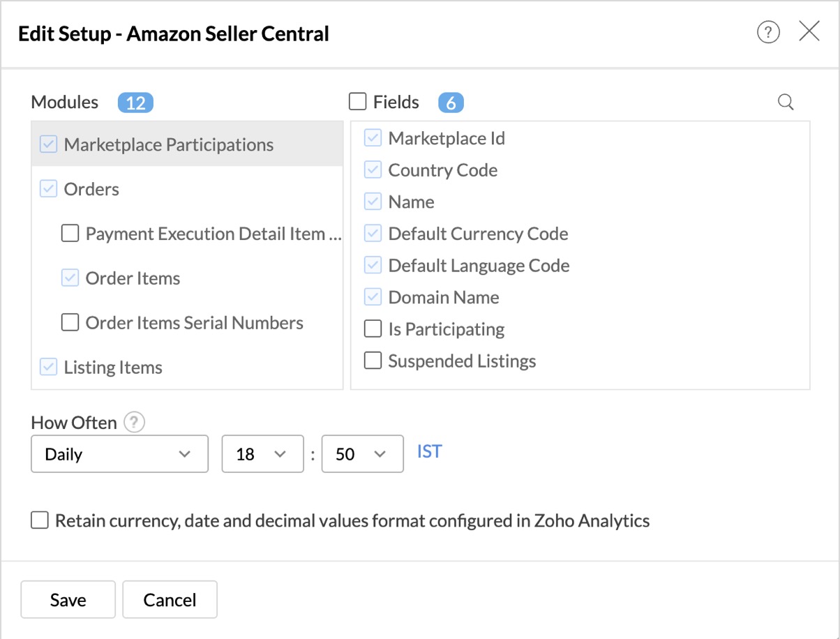840x639 pixels.
Task: Click the IST timezone link
Action: coord(429,451)
